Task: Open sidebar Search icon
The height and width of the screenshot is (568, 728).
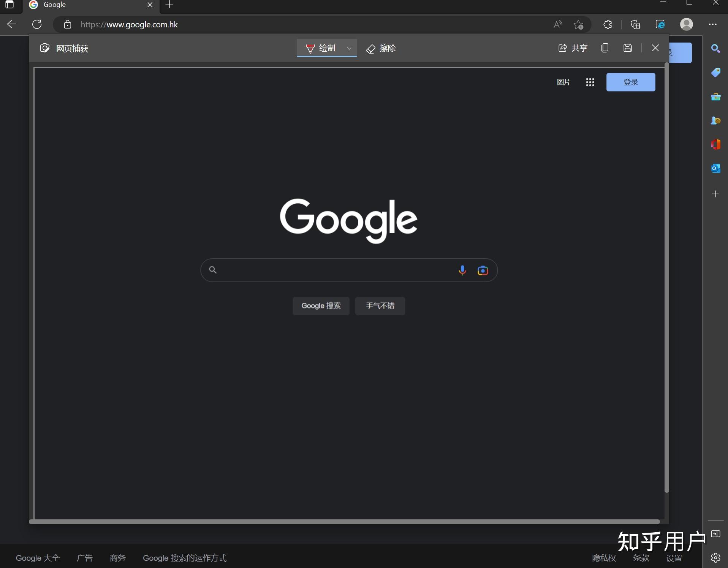Action: pos(715,49)
